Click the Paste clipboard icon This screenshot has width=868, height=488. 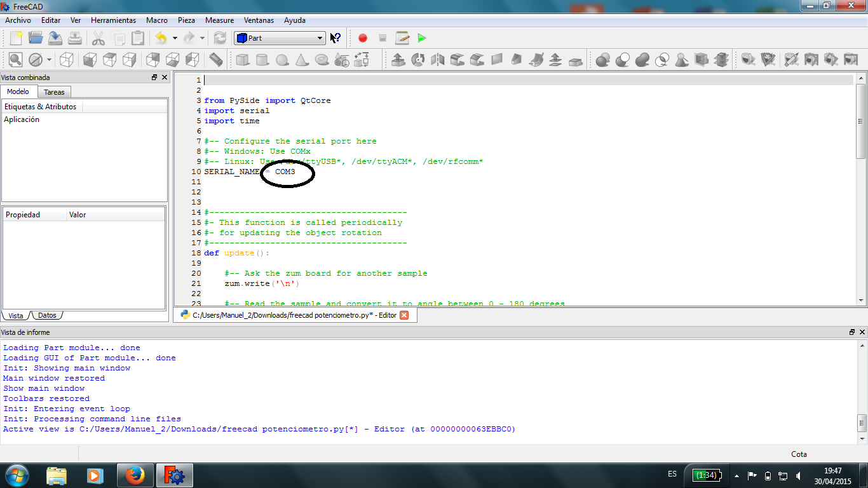coord(138,38)
